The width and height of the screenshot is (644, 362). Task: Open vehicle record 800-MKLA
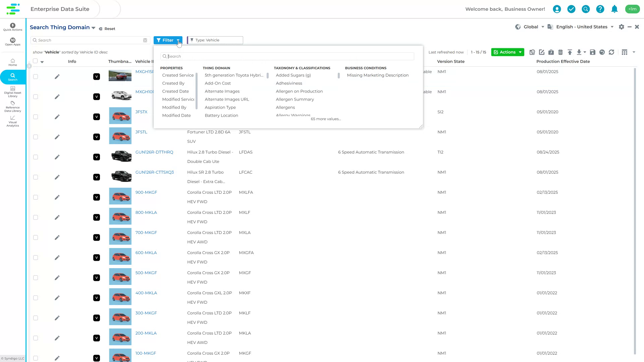point(146,212)
